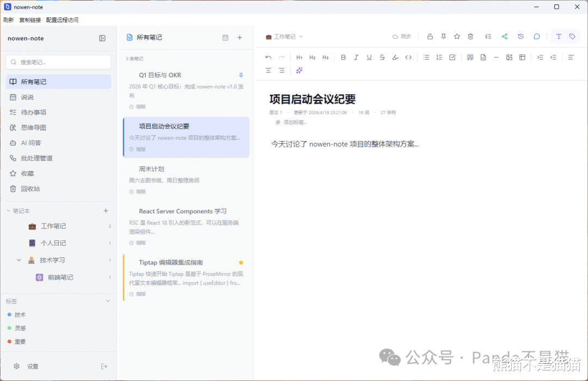Toggle underline formatting

click(x=369, y=57)
